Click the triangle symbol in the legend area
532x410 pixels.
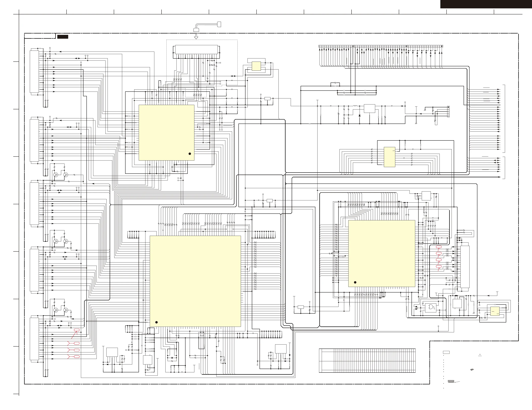[x=480, y=355]
